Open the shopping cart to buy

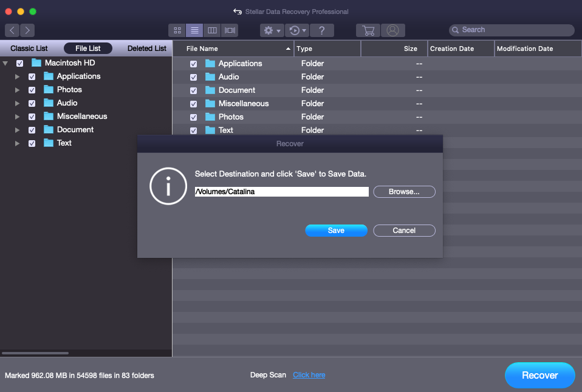pos(368,30)
